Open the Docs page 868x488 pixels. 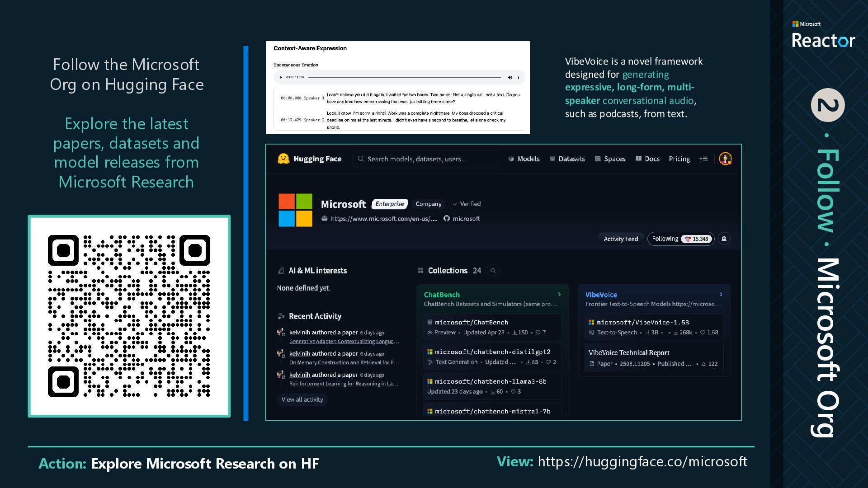(x=647, y=159)
